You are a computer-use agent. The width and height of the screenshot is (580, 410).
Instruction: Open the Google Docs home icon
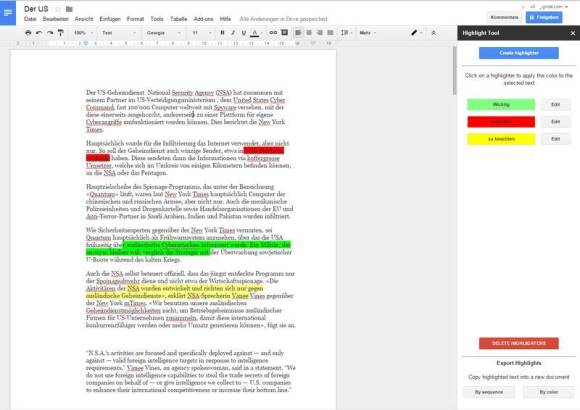[x=8, y=13]
